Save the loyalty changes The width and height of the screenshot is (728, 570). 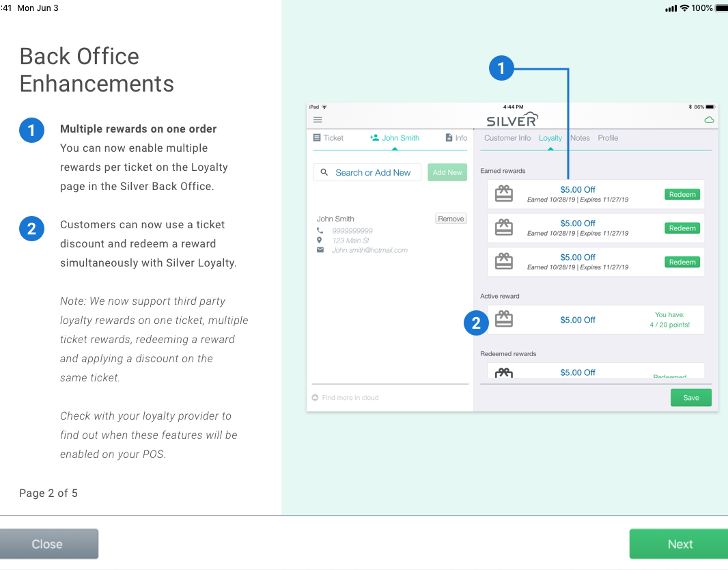coord(691,398)
